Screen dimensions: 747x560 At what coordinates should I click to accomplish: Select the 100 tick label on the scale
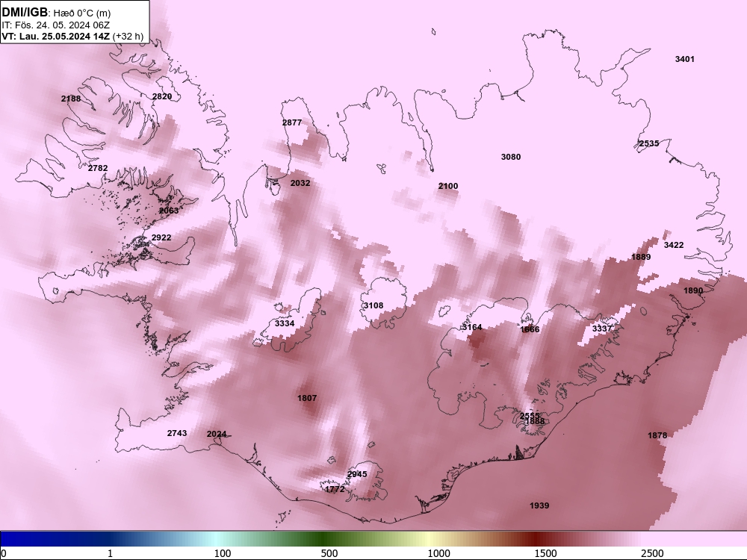point(223,553)
